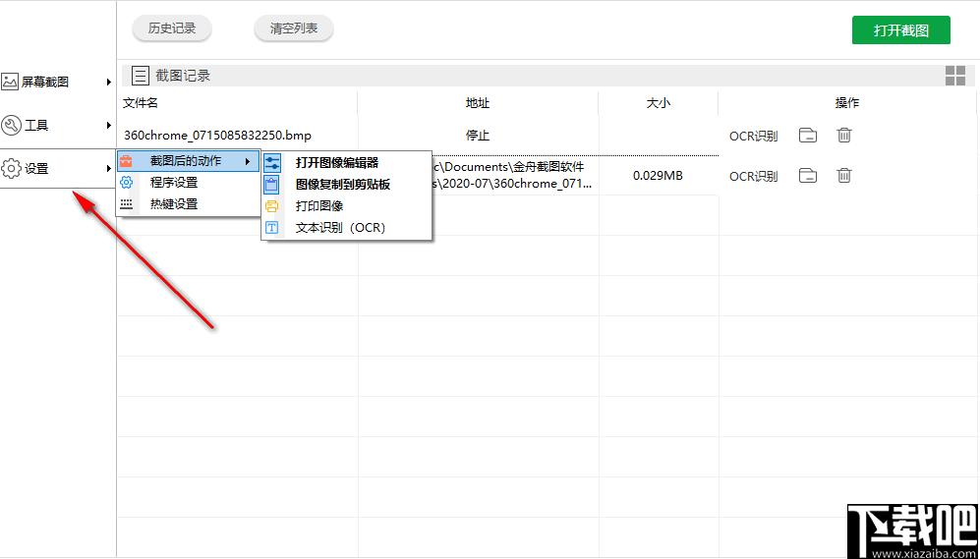Click OCR识别 in the 0.029MB row
The height and width of the screenshot is (559, 980).
point(754,177)
